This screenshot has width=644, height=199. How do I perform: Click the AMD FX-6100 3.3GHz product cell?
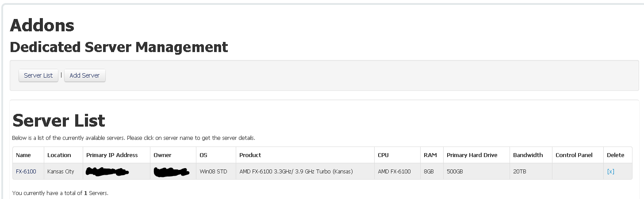click(296, 171)
